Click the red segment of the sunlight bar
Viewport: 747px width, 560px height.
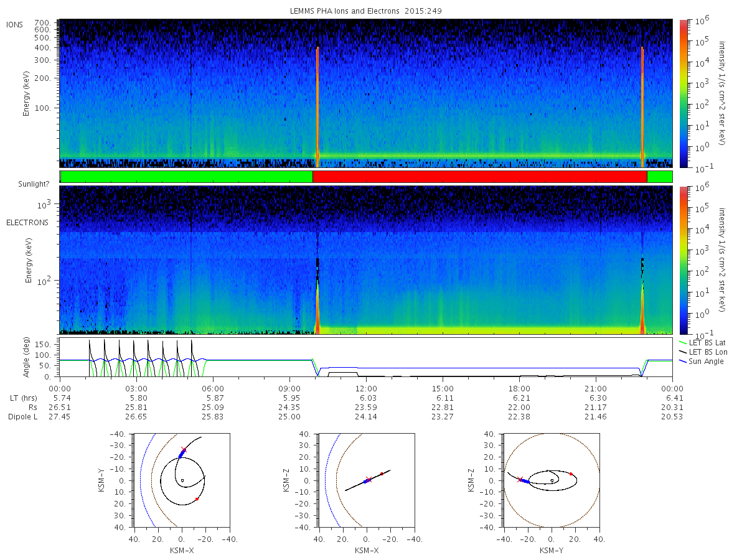(480, 177)
